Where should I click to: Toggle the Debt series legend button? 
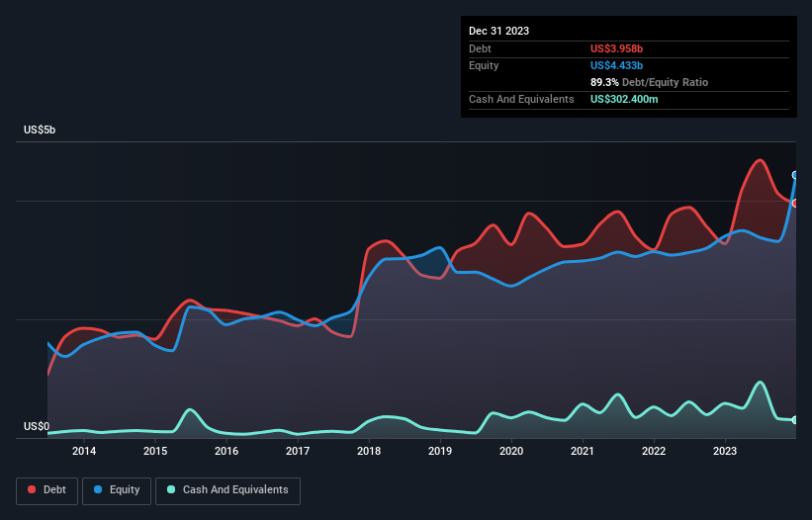(x=46, y=490)
